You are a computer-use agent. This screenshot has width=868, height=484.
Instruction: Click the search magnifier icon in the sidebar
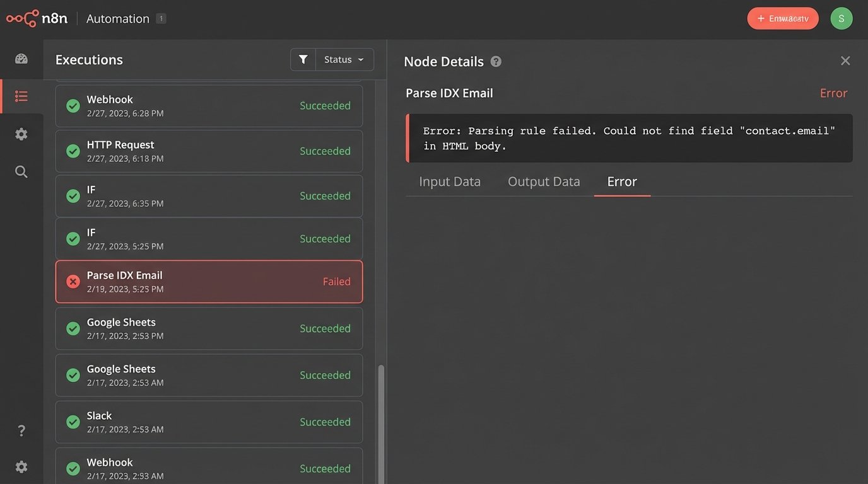click(21, 171)
